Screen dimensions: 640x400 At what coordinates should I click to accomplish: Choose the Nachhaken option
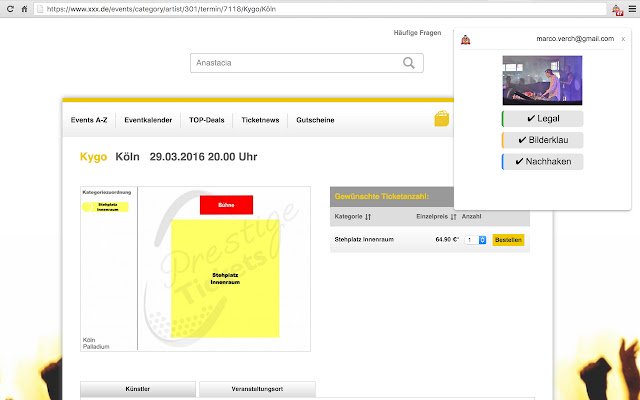click(x=542, y=162)
